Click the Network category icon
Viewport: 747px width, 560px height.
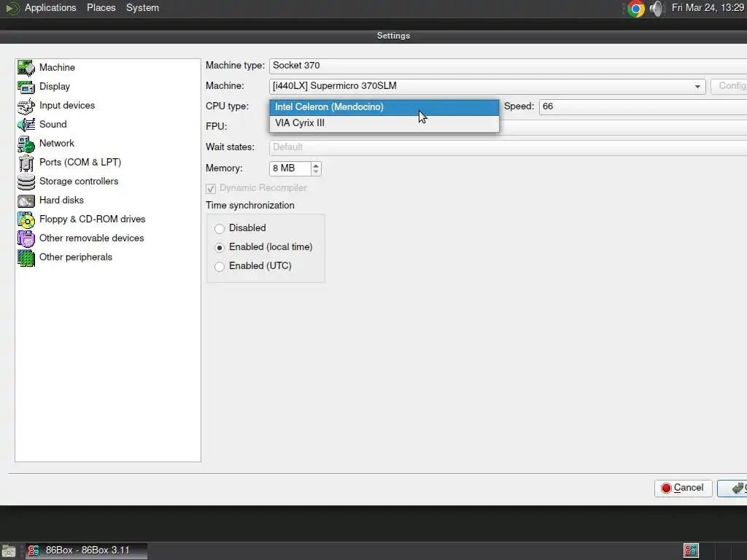click(x=26, y=144)
